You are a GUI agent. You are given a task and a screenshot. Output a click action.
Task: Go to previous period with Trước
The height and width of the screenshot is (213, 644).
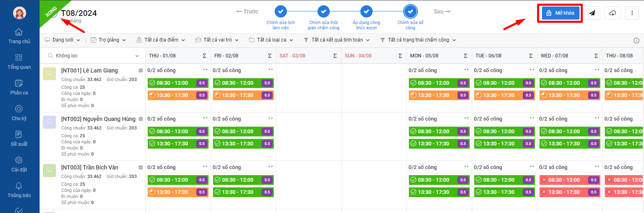point(247,11)
